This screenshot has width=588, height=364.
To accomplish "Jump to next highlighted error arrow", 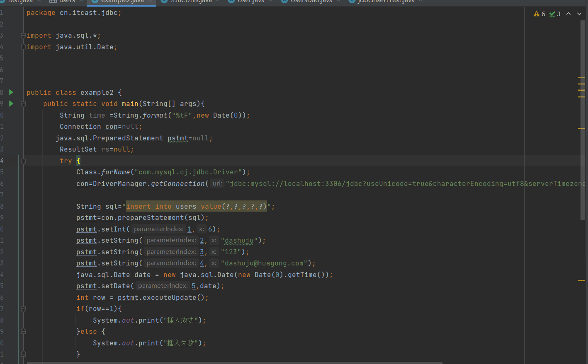I will [579, 14].
